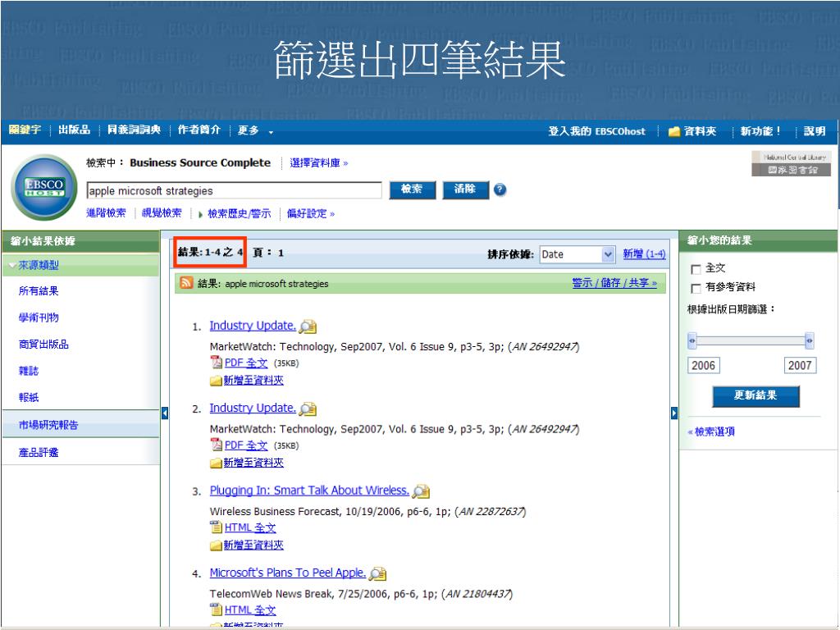Click the right panel collapse arrow
840x630 pixels.
tap(674, 412)
